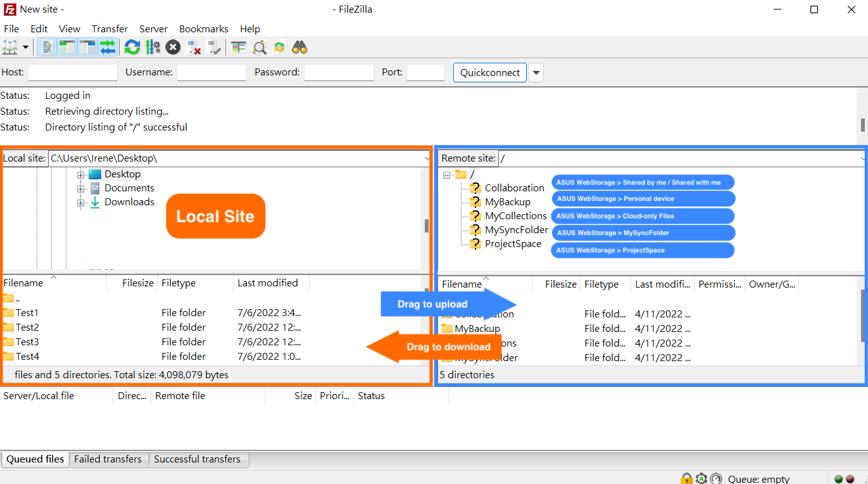
Task: Toggle message log display
Action: pos(47,47)
